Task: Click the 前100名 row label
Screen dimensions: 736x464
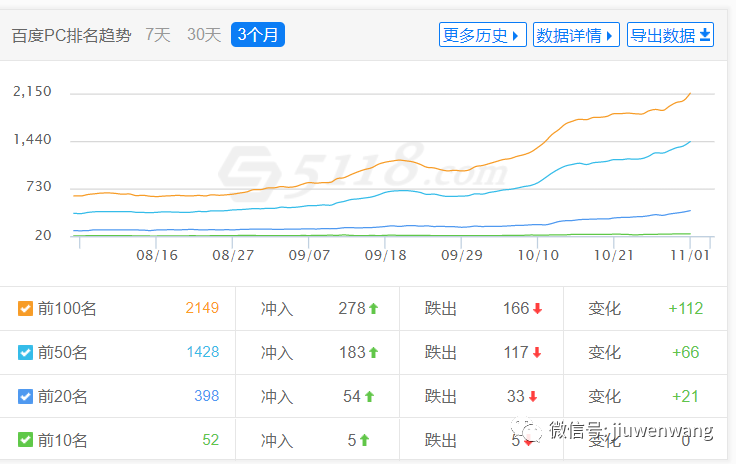Action: pyautogui.click(x=67, y=309)
